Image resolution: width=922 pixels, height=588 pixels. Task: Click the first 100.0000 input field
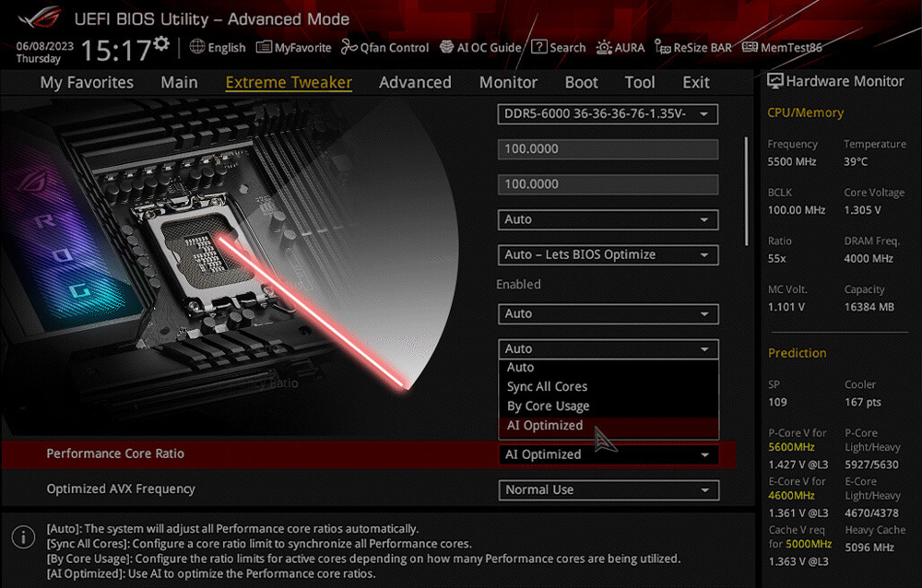click(608, 149)
